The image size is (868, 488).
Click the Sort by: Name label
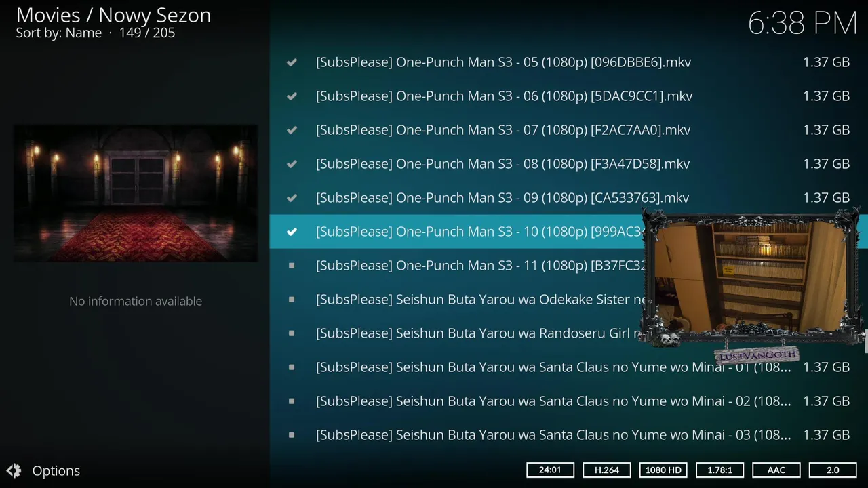tap(58, 33)
